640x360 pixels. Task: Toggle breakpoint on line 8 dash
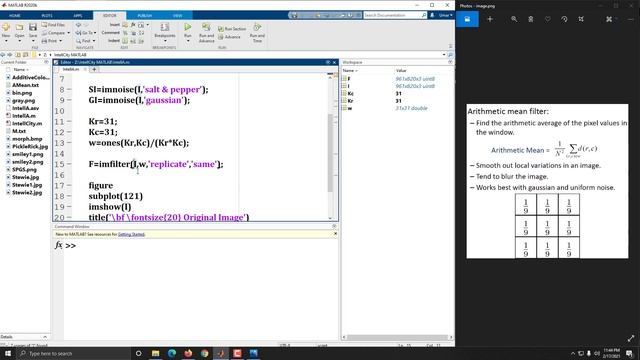click(x=69, y=89)
